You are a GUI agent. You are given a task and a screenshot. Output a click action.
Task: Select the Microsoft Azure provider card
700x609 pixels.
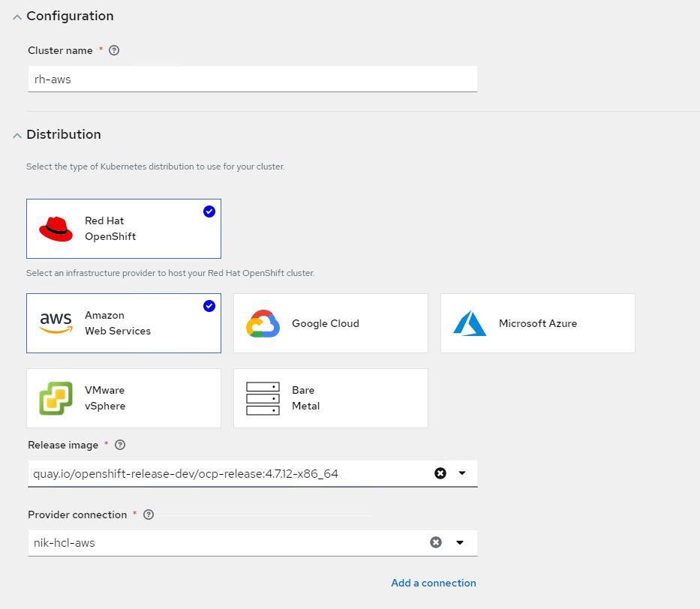pos(537,323)
